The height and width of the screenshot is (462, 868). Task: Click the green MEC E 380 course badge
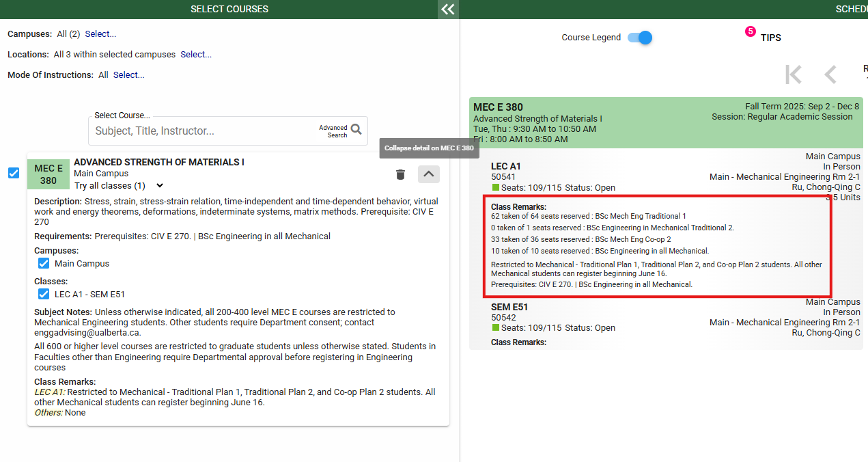[48, 174]
